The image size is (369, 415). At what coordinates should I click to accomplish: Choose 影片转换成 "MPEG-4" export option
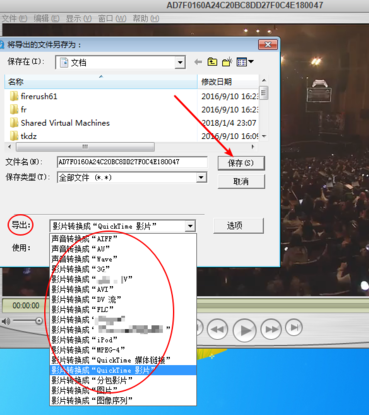(x=123, y=350)
